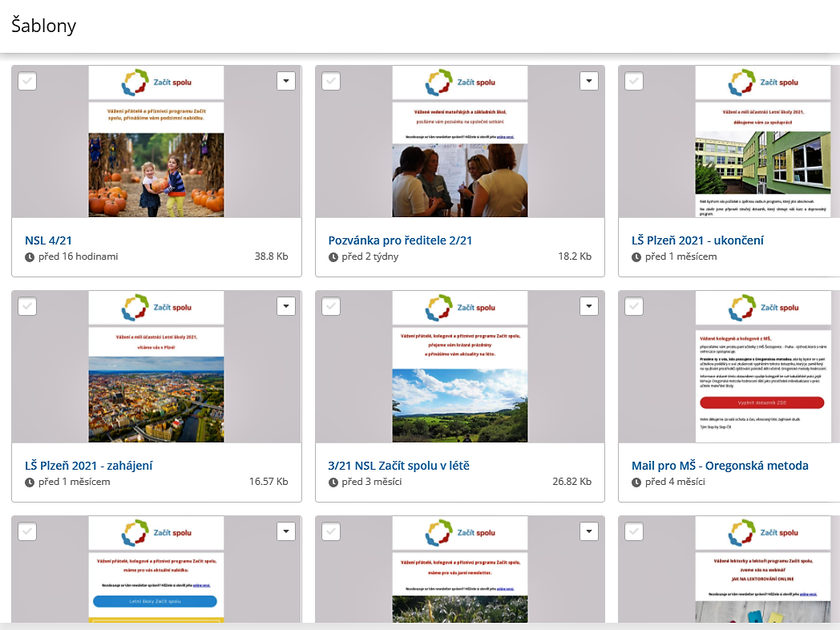Check the Mail pro MŠ - Oregonská metoda card checkbox

[634, 306]
